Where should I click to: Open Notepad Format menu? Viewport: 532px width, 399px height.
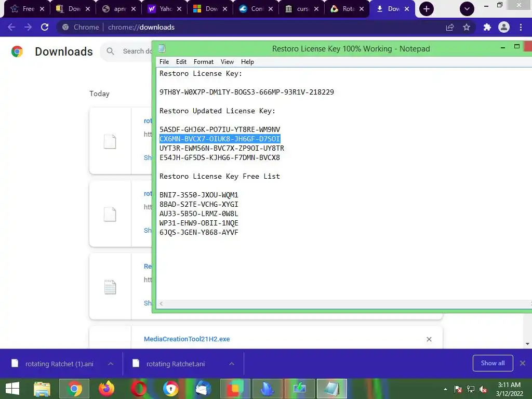tap(204, 62)
